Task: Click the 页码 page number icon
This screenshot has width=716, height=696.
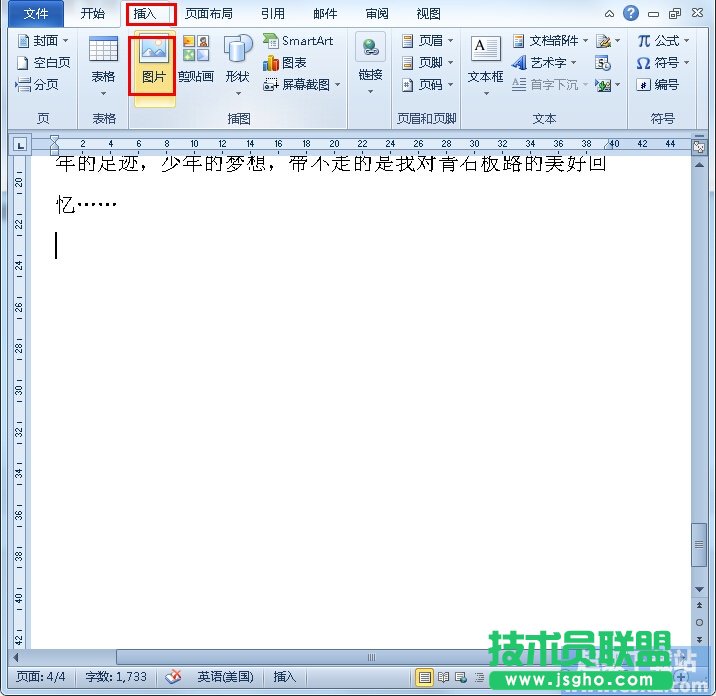Action: [407, 84]
